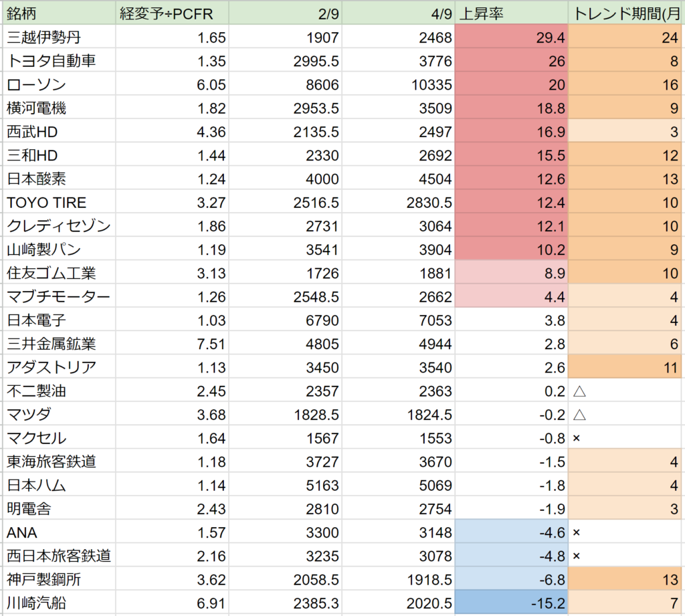Viewport: 685px width, 616px height.
Task: Select the 2830.5 price cell
Action: pyautogui.click(x=399, y=202)
